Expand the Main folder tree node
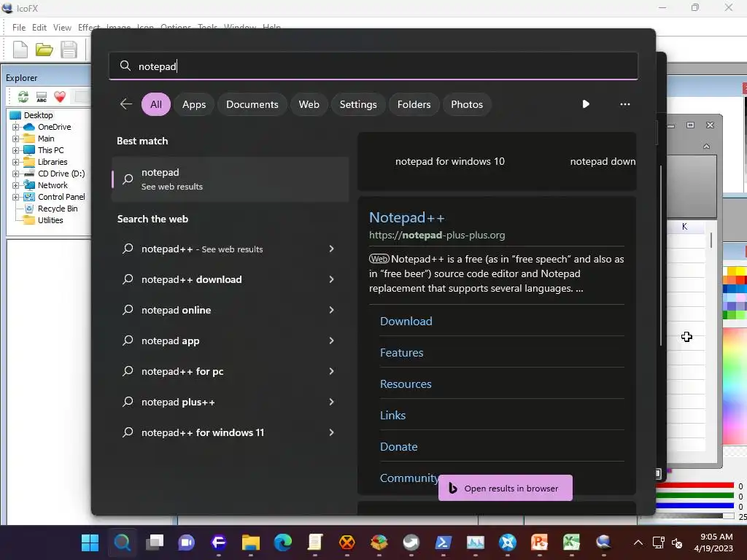Image resolution: width=747 pixels, height=560 pixels. click(16, 139)
